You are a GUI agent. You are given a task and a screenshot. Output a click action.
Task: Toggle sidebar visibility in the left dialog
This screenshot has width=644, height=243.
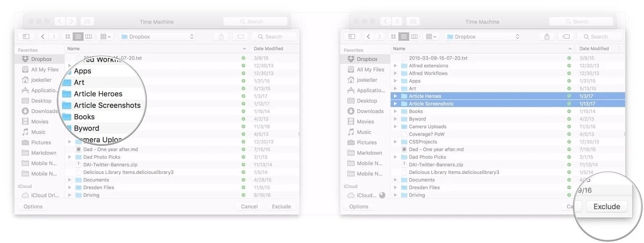click(x=26, y=37)
